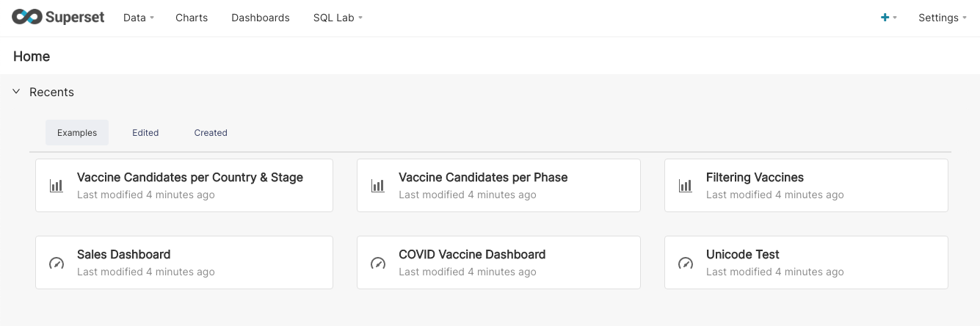
Task: Click bar chart icon next to Filtering Vaccines
Action: point(686,186)
